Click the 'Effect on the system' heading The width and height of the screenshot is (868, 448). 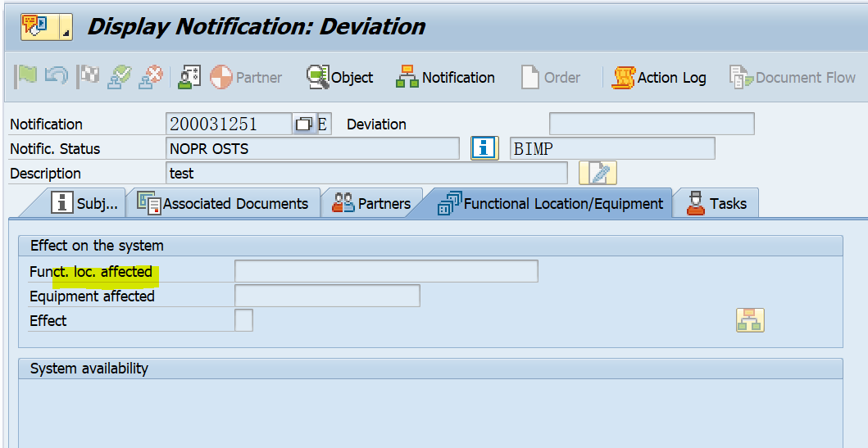click(x=97, y=246)
